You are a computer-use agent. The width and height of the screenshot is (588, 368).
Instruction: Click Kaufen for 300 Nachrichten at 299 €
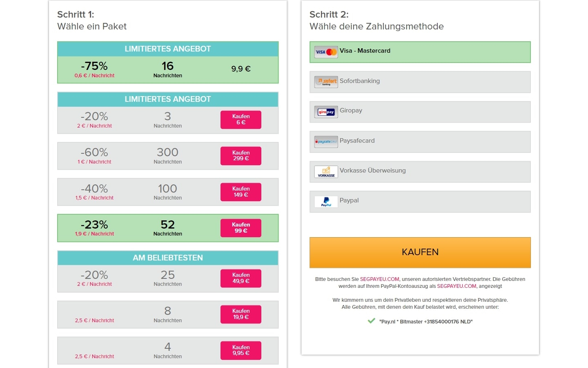point(241,156)
